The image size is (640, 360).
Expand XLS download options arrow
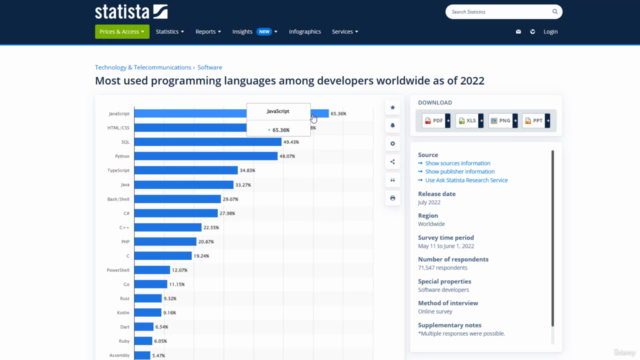481,121
